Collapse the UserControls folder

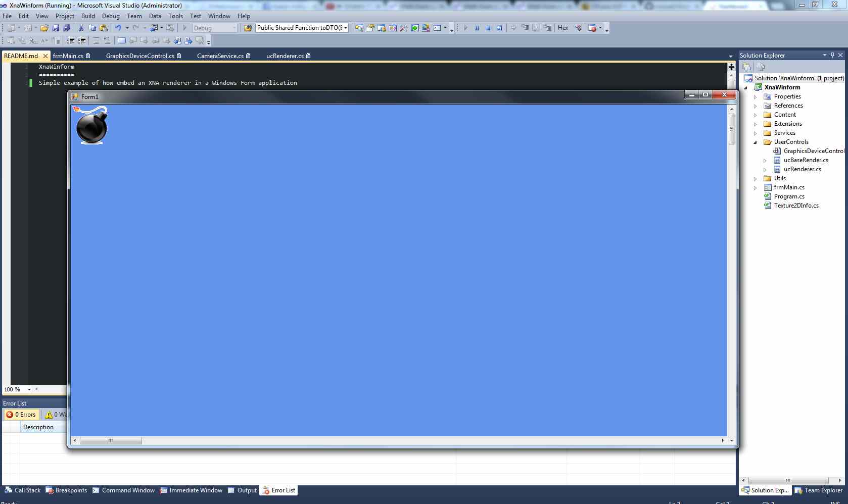756,142
